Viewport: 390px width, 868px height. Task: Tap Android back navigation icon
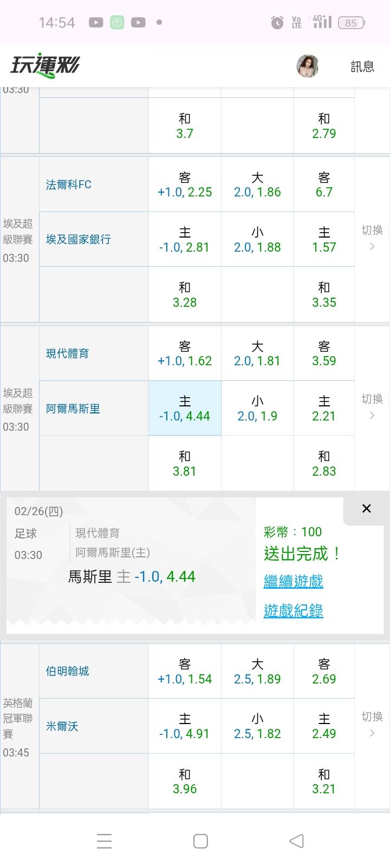click(x=296, y=841)
